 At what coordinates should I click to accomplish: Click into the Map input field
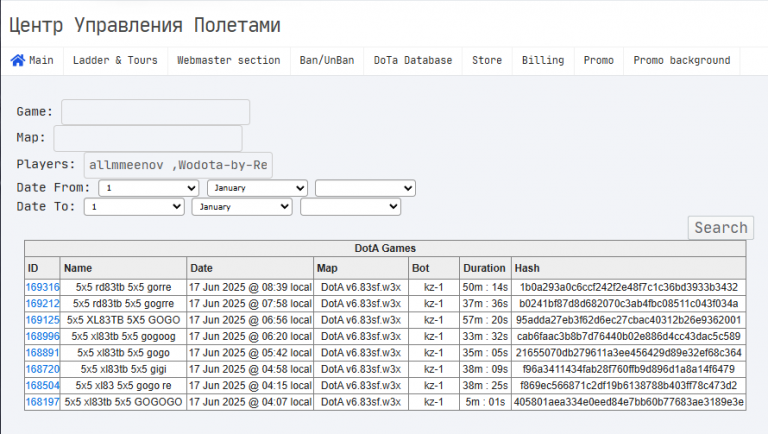click(147, 138)
